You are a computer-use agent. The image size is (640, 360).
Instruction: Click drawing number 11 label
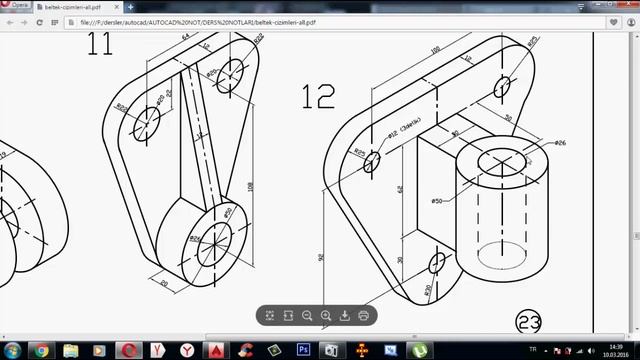[100, 44]
